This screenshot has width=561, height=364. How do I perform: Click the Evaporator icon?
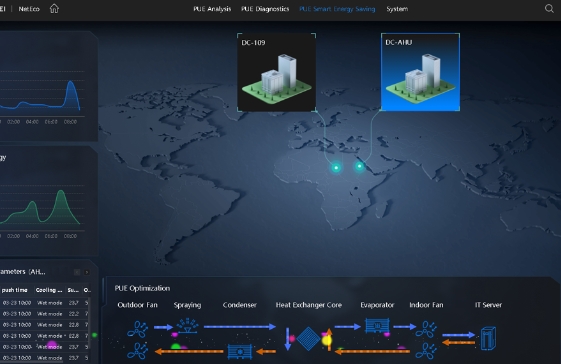pos(377,326)
